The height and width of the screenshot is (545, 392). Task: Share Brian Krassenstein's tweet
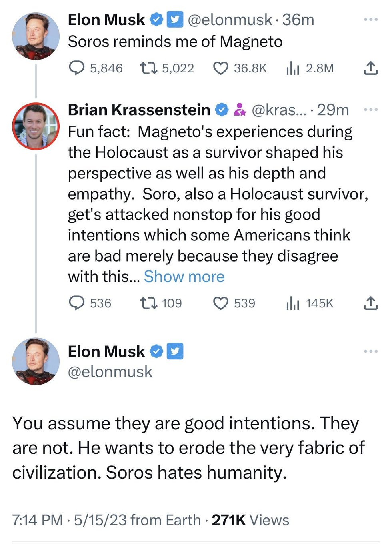click(x=371, y=303)
